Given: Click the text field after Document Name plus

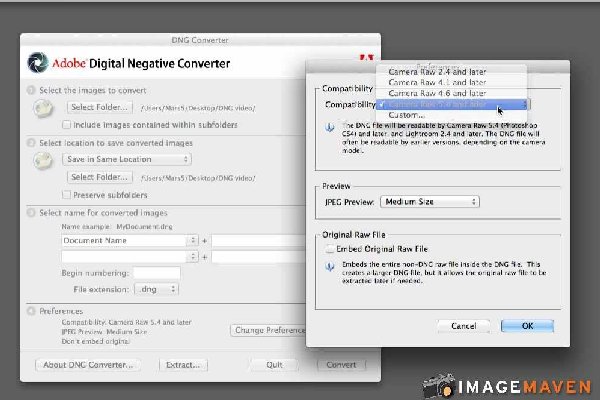Looking at the screenshot, I should tap(258, 240).
